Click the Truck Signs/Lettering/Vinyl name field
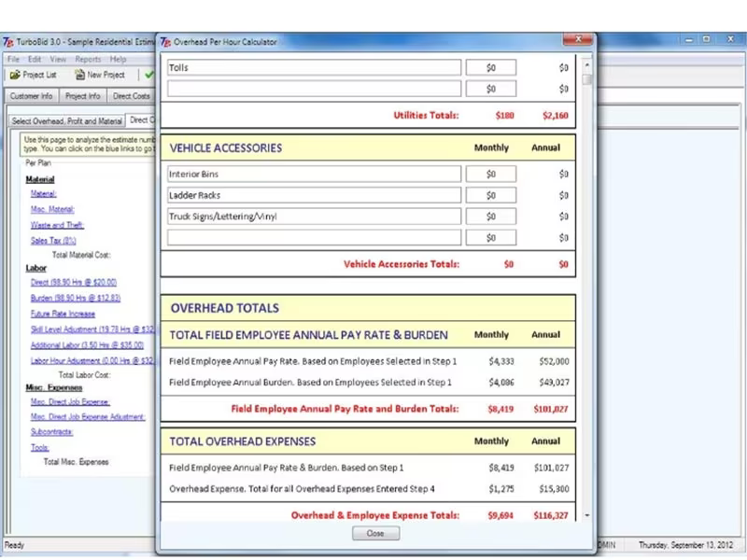747x560 pixels. click(x=314, y=217)
